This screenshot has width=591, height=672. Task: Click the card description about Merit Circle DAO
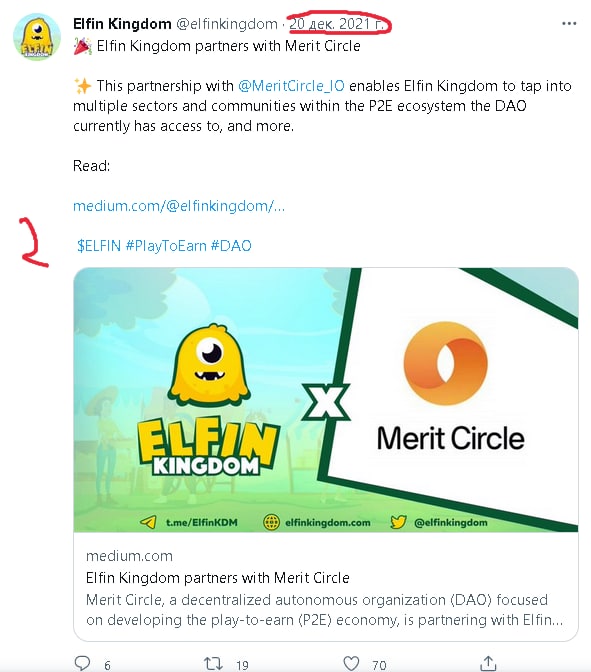coord(324,609)
